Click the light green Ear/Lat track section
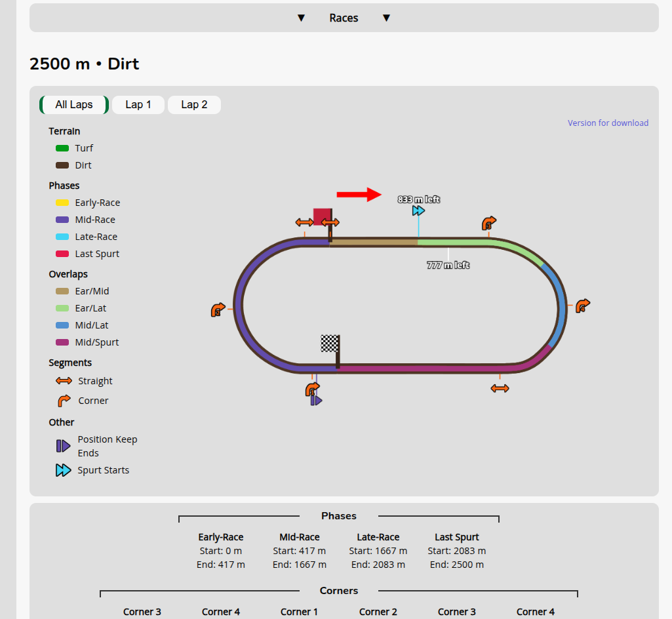Viewport: 672px width, 619px height. pyautogui.click(x=454, y=243)
